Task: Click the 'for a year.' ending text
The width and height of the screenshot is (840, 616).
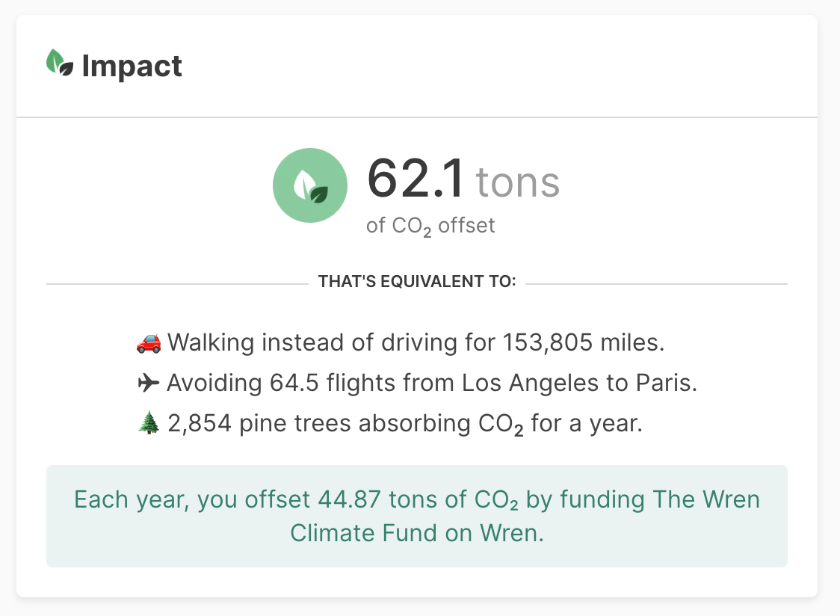Action: (587, 424)
